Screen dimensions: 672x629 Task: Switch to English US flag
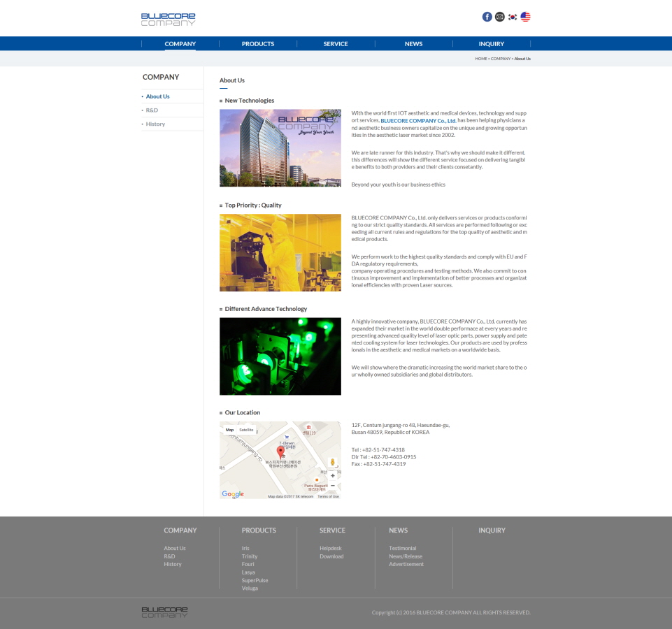[525, 17]
